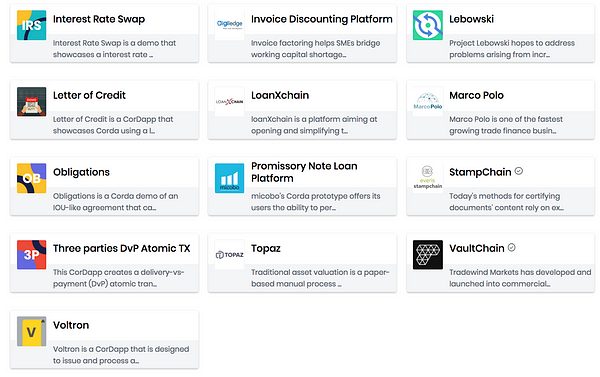The width and height of the screenshot is (600, 377).
Task: Click the micobo bar chart icon
Action: tap(230, 178)
